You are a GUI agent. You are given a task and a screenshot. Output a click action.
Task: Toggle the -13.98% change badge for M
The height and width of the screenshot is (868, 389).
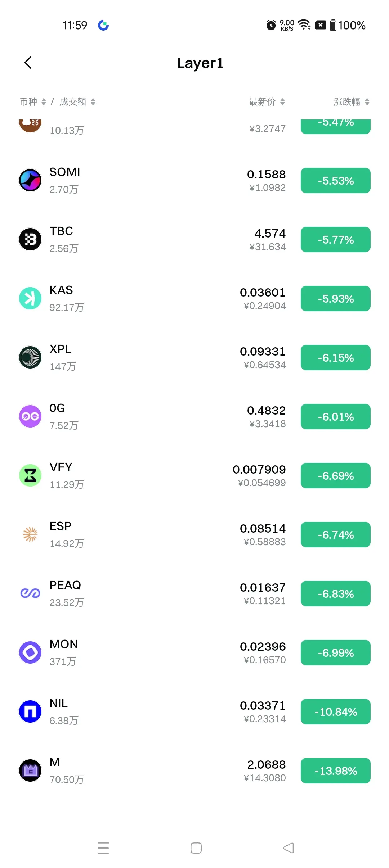[x=335, y=771]
